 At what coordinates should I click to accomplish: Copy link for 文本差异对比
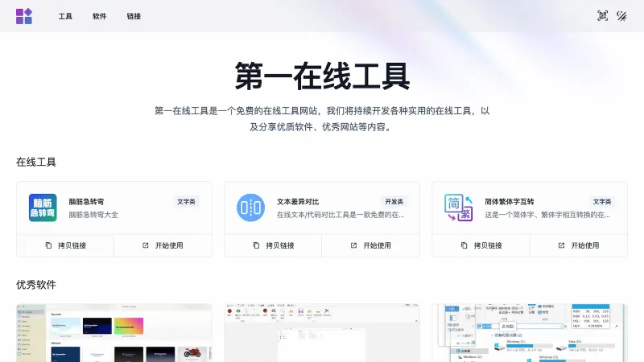click(273, 245)
